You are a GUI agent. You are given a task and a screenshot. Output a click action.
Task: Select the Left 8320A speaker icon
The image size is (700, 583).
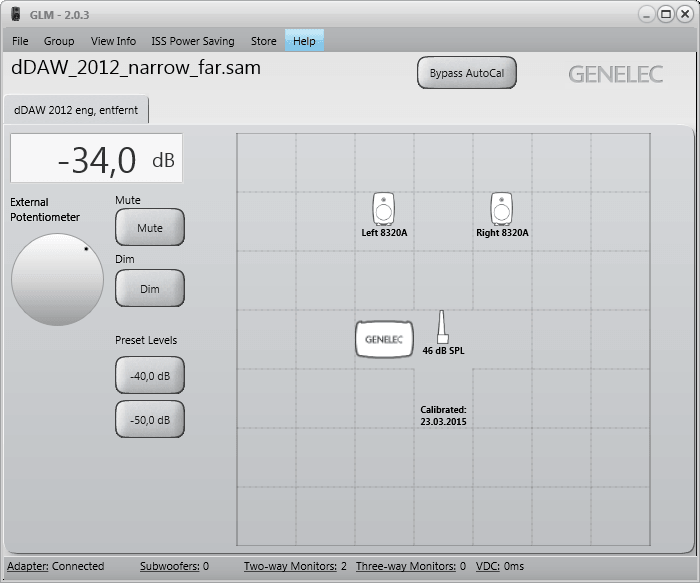383,209
